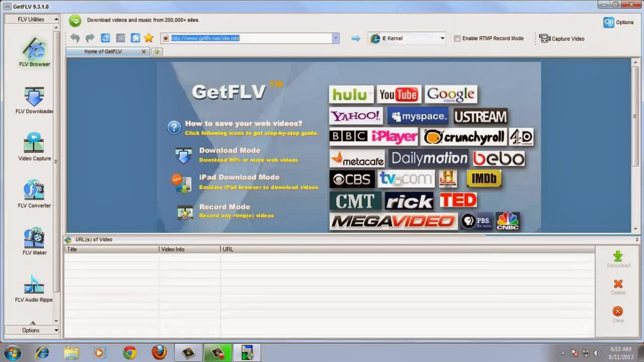Open the URL history dropdown arrow
The image size is (644, 362).
click(336, 38)
